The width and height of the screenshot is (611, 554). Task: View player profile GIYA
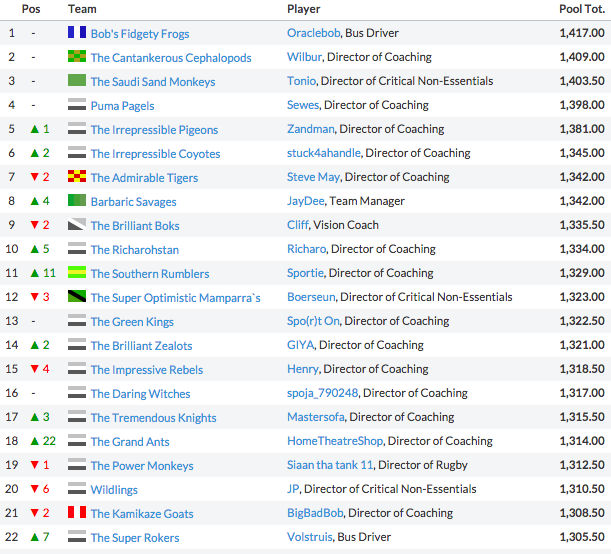(x=301, y=345)
